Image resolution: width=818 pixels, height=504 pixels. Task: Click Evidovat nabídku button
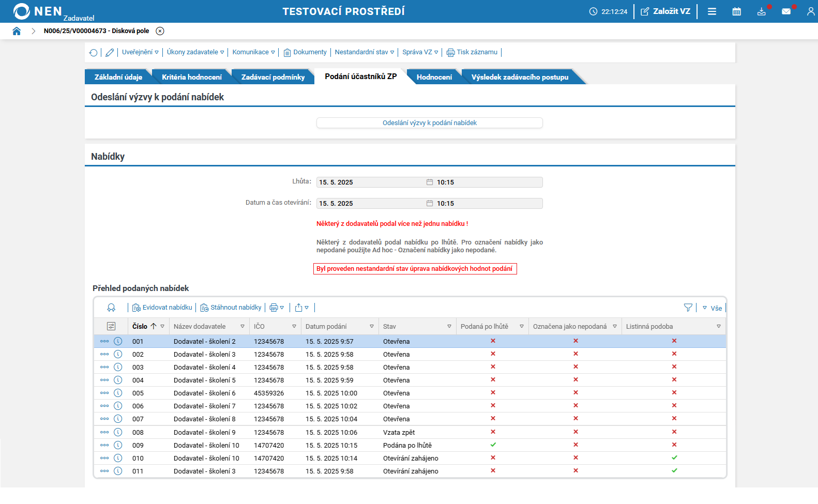point(162,308)
